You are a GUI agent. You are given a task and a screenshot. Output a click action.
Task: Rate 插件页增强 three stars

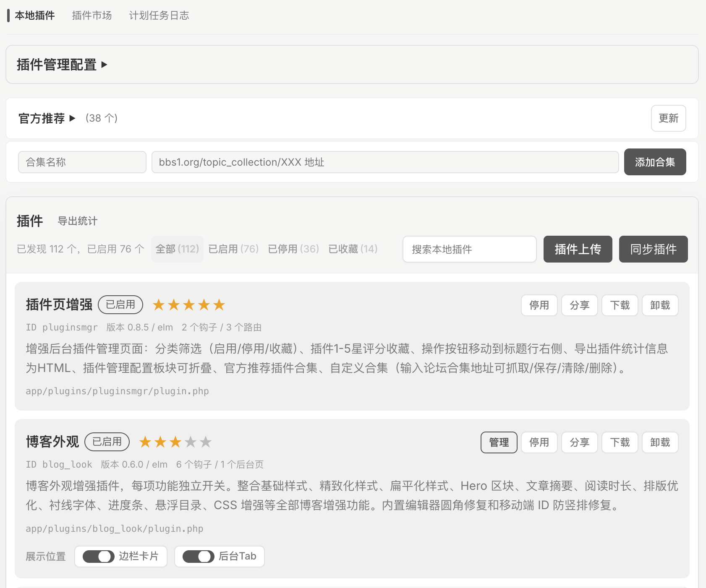[x=189, y=305]
